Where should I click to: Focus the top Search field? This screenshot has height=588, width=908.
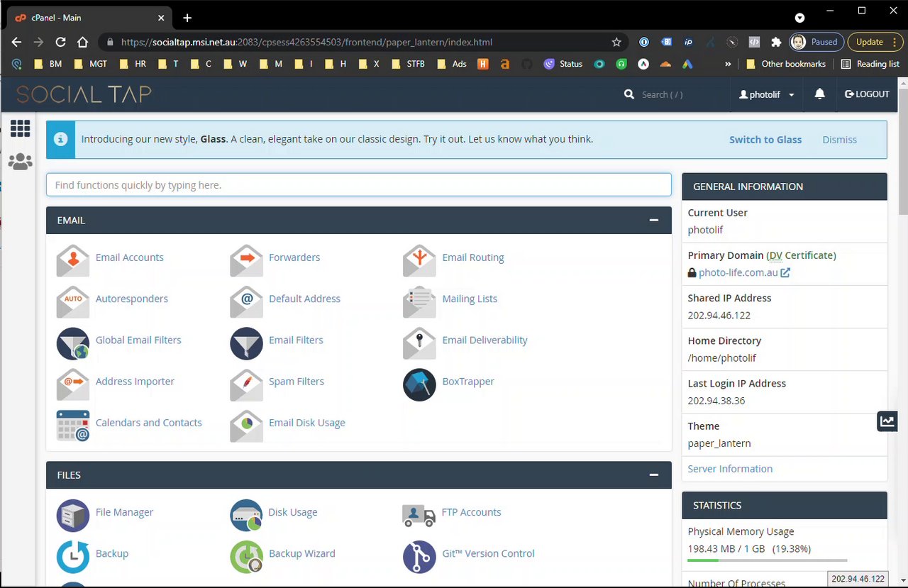pyautogui.click(x=662, y=94)
